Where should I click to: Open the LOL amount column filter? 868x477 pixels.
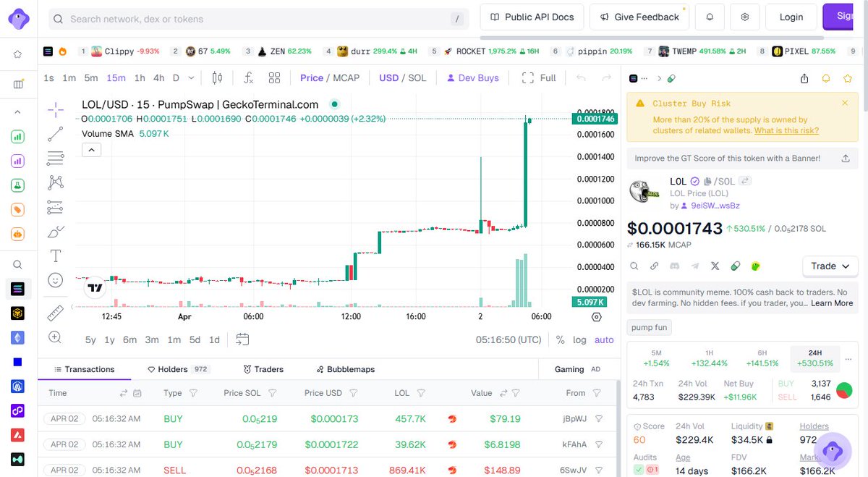coord(422,393)
